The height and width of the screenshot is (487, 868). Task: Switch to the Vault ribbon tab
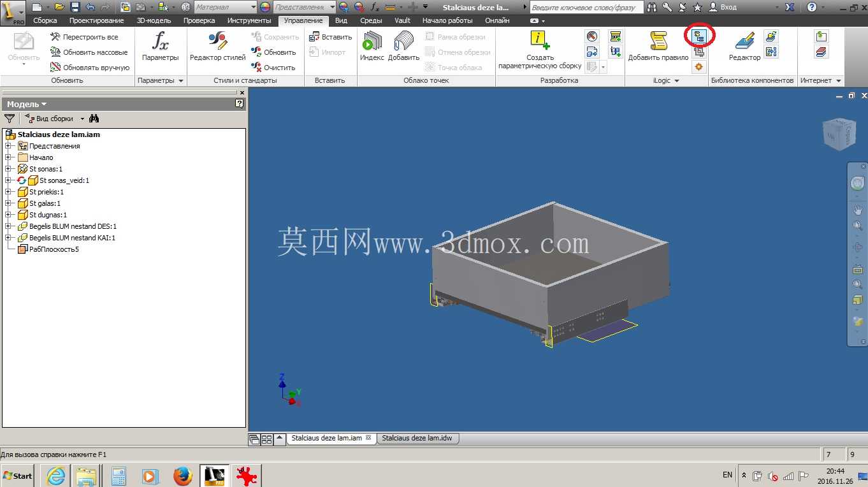point(403,20)
